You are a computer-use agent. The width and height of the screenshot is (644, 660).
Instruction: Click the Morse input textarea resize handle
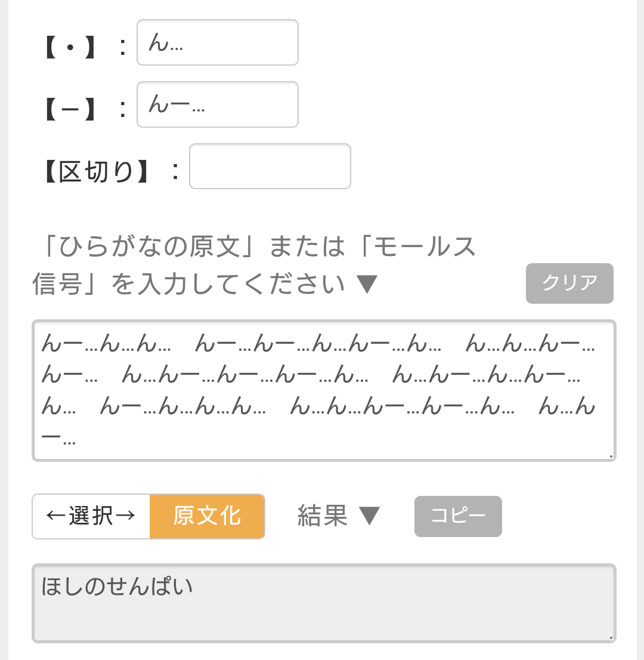pos(610,456)
